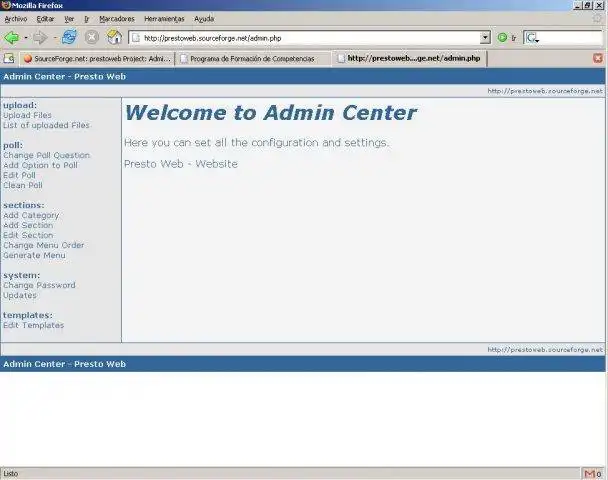The width and height of the screenshot is (608, 480).
Task: Click the Add Section link
Action: [x=28, y=225]
